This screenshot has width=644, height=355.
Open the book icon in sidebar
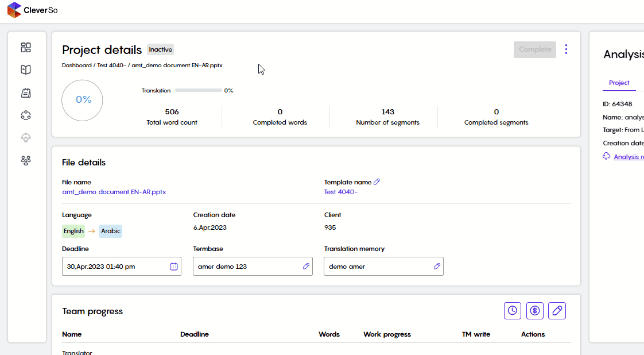[x=26, y=70]
